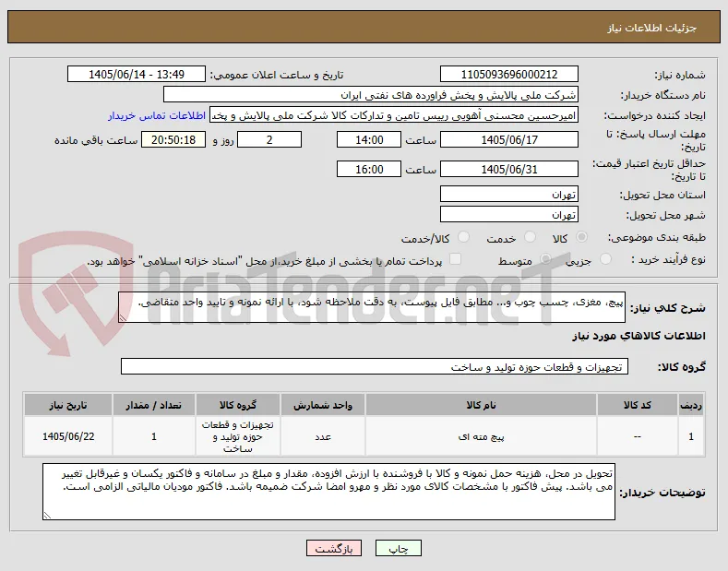Click the اطلاعات کالاهای مورد نیاز section heading
728x571 pixels.
click(x=638, y=336)
